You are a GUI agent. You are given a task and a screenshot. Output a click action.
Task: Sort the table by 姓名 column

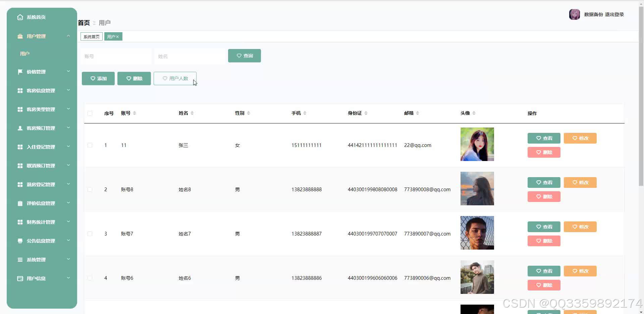pos(192,113)
